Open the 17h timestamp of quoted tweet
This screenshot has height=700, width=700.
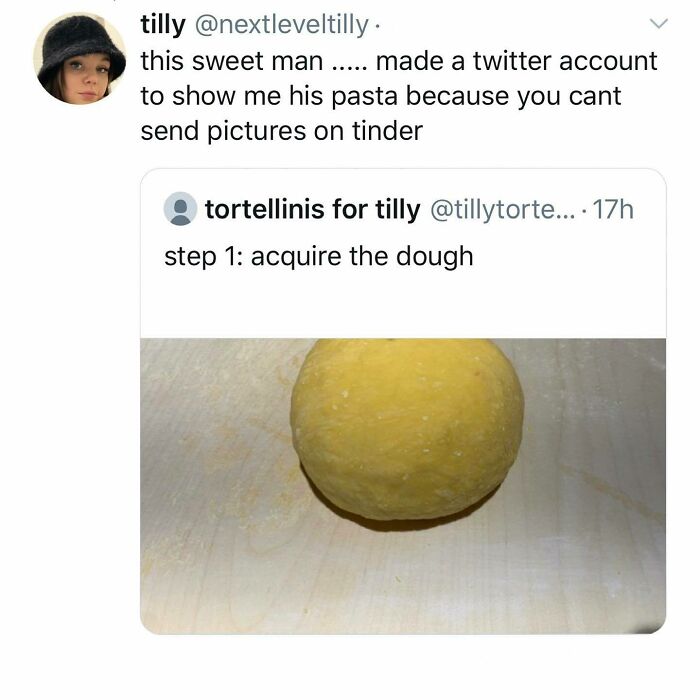612,209
